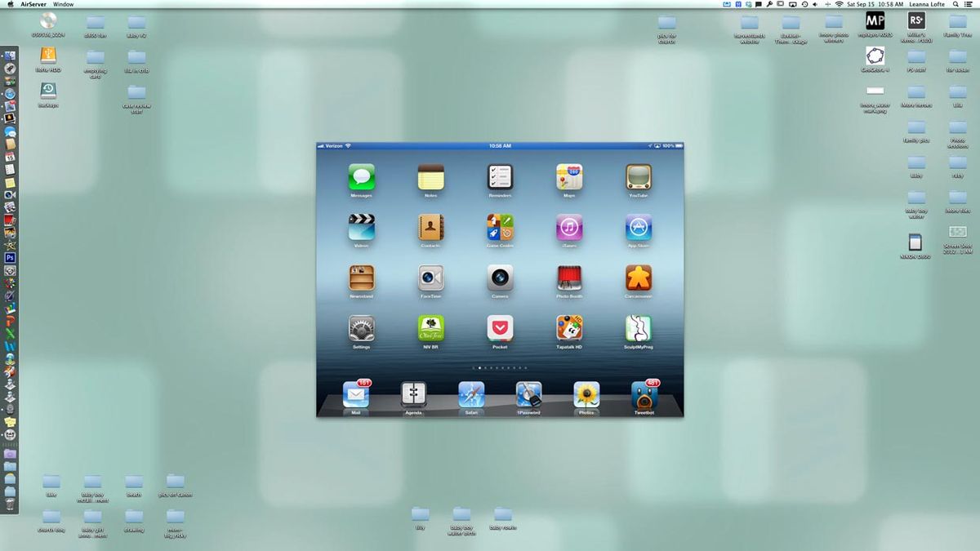980x551 pixels.
Task: Open the Camera app icon
Action: [x=500, y=278]
